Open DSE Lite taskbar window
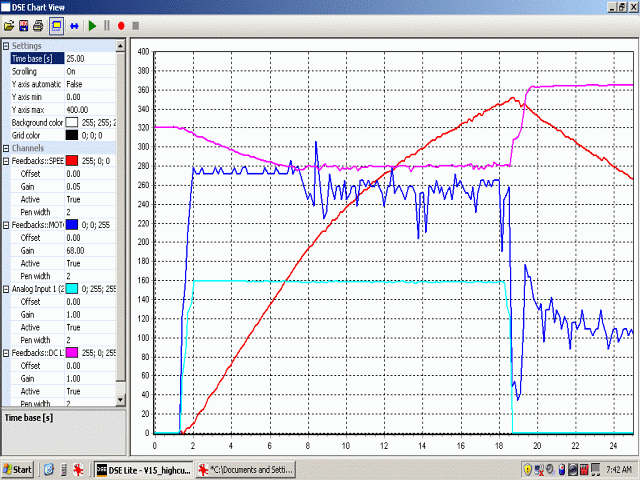Screen dimensions: 640x480 click(143, 469)
